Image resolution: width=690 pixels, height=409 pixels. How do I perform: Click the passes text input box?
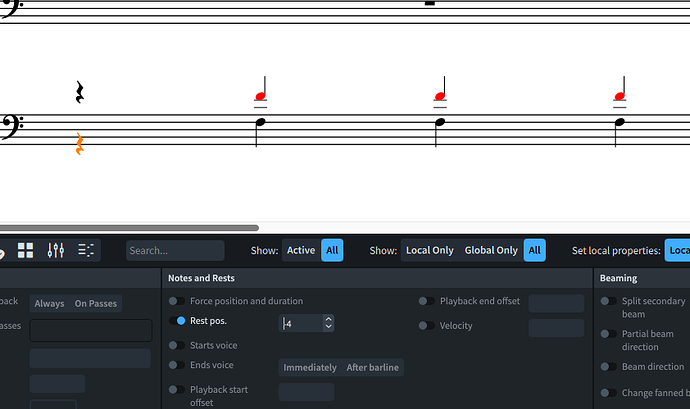91,330
